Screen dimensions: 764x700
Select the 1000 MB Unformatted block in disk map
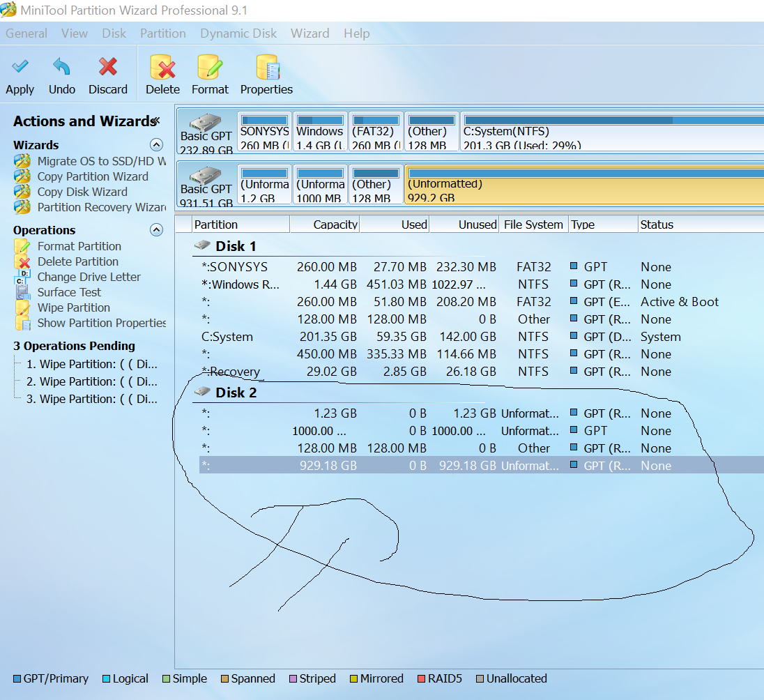[320, 184]
